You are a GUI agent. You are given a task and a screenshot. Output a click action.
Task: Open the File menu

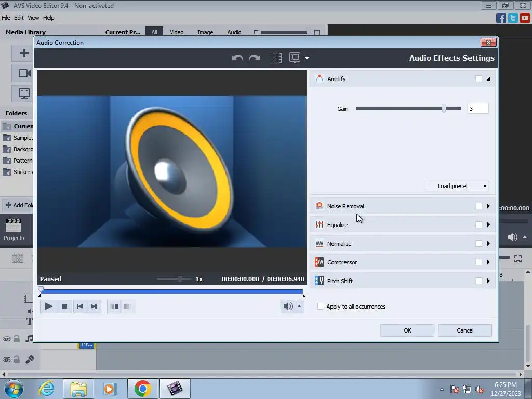pos(6,18)
